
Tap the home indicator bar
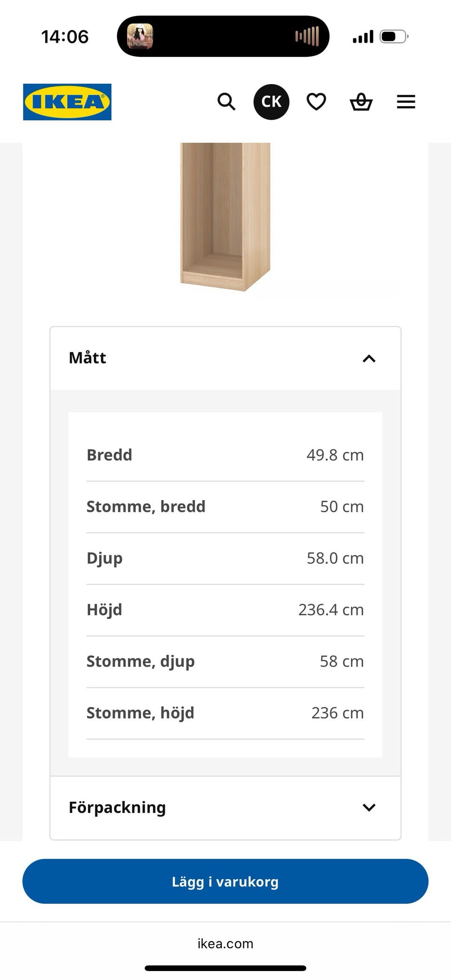pyautogui.click(x=225, y=968)
